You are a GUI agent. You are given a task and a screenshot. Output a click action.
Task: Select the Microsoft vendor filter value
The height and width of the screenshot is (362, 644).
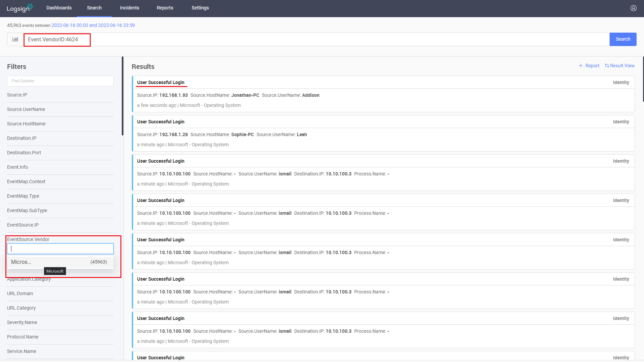(x=21, y=262)
